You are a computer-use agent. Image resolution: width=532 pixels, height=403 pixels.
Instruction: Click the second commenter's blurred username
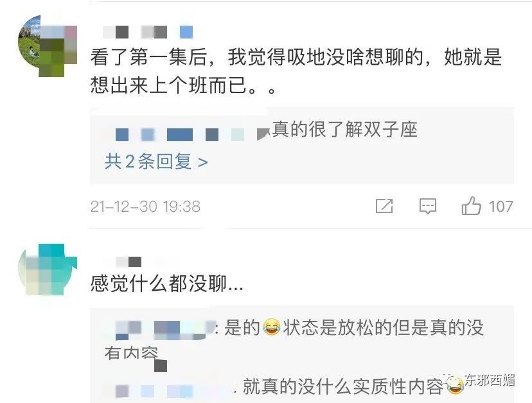tap(129, 262)
